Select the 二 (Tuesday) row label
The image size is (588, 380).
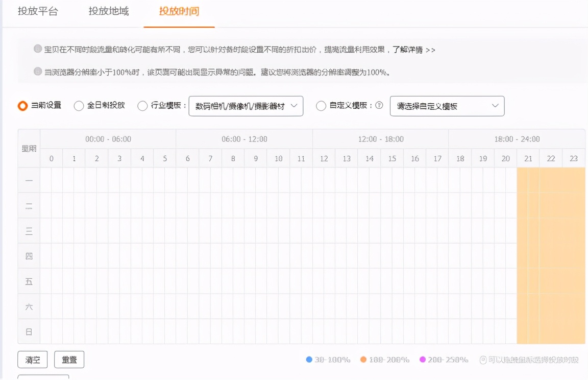(29, 205)
